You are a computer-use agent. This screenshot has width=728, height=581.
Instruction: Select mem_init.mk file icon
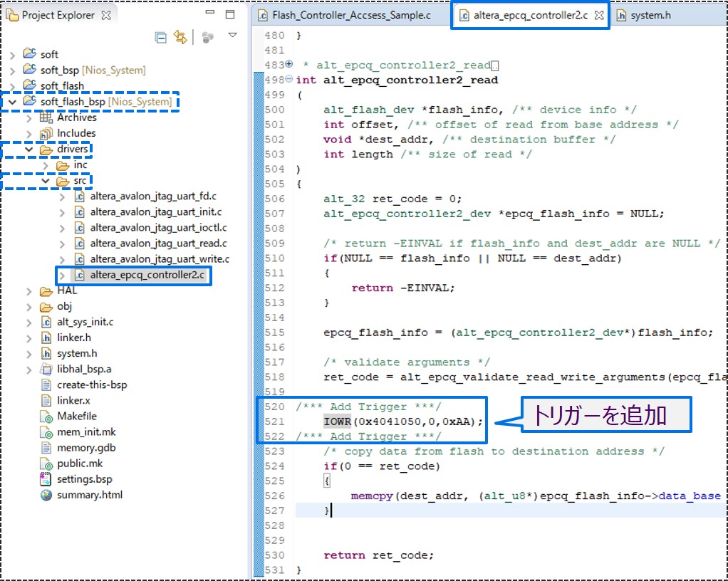[46, 432]
